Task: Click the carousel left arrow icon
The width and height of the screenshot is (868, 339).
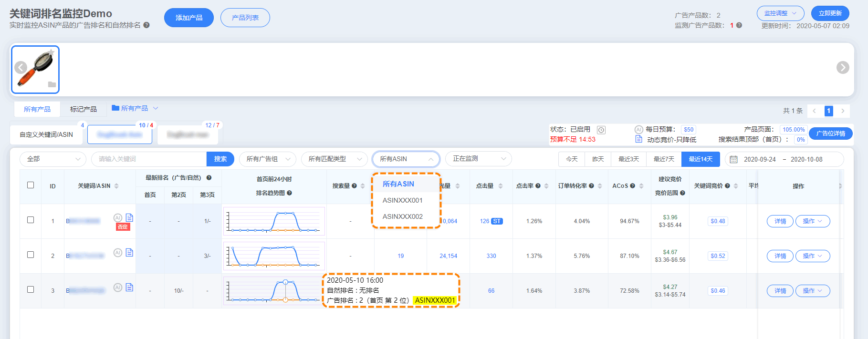Action: pyautogui.click(x=21, y=68)
